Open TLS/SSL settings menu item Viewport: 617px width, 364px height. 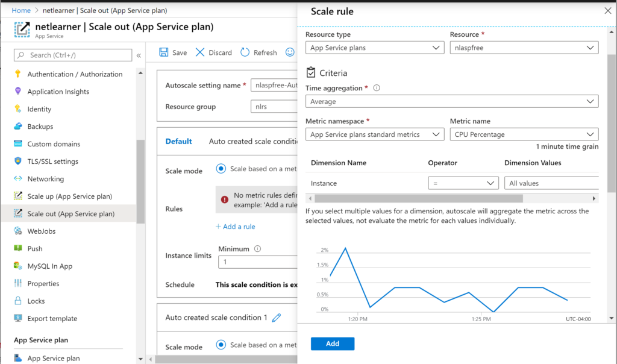(x=53, y=162)
